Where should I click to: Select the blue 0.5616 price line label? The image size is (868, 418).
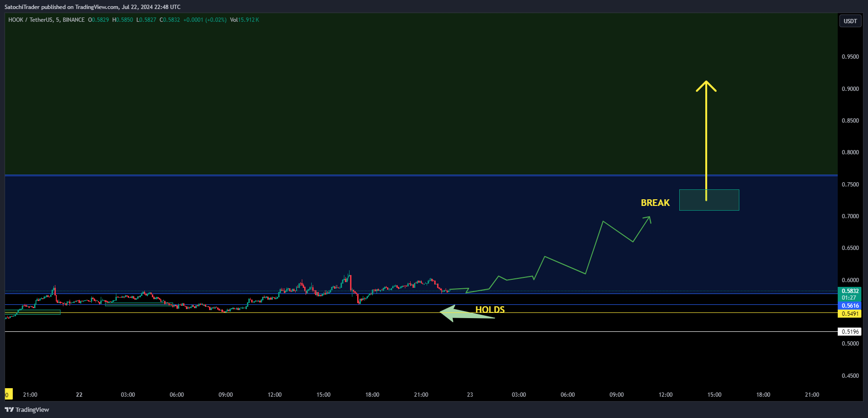(850, 306)
